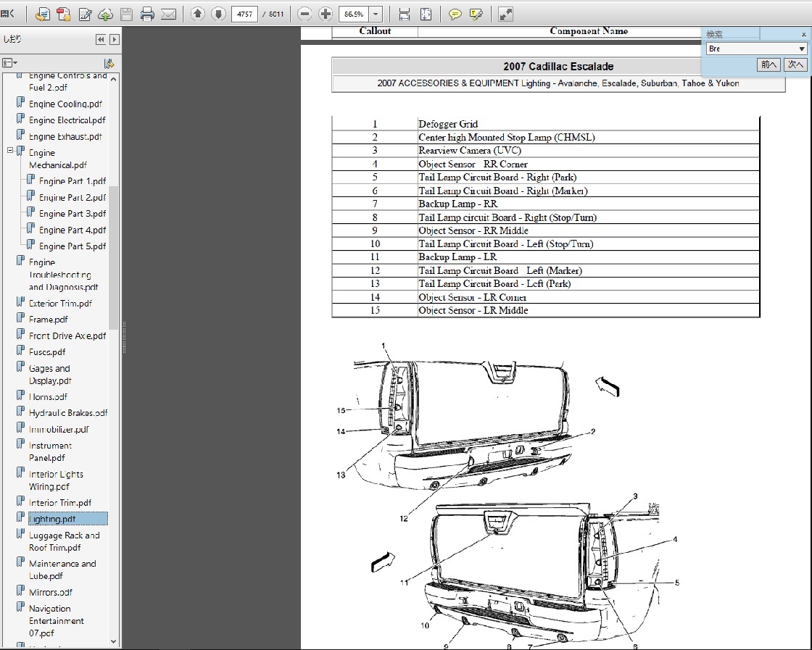Click the page number field showing 4757
The height and width of the screenshot is (650, 812).
click(x=244, y=14)
